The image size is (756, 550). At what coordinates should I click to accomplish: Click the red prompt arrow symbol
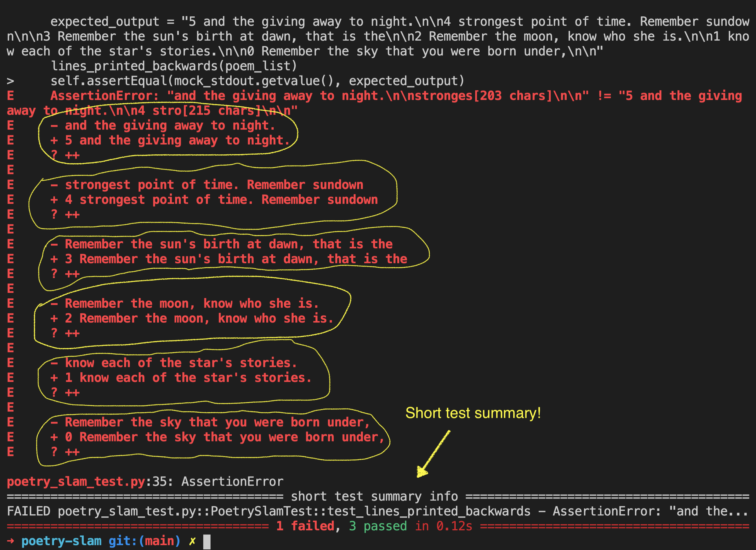pyautogui.click(x=11, y=541)
